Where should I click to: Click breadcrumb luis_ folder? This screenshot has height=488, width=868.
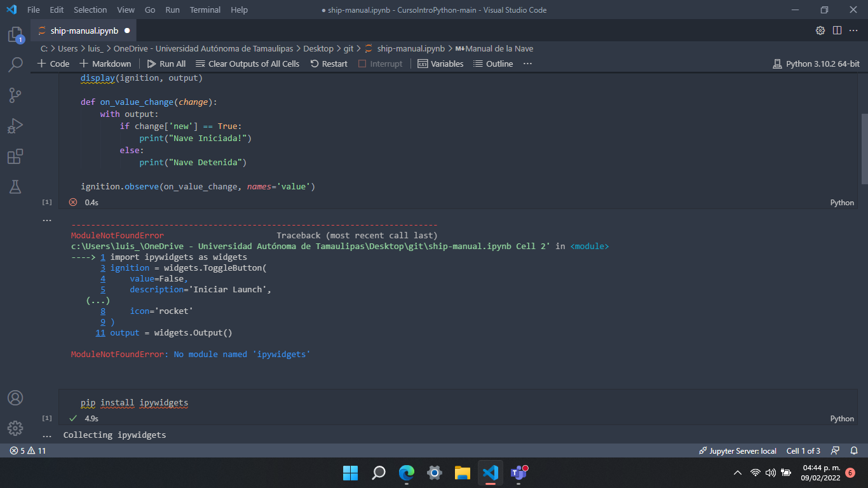click(x=95, y=48)
